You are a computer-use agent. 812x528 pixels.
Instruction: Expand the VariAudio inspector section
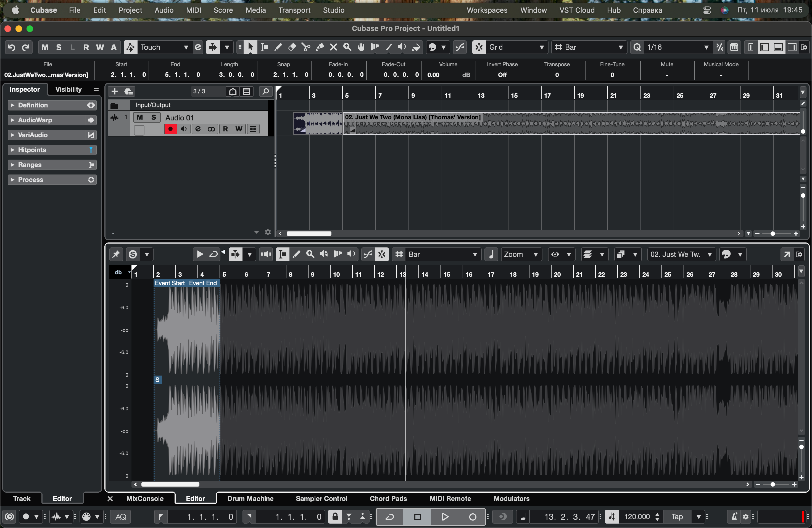[x=32, y=135]
